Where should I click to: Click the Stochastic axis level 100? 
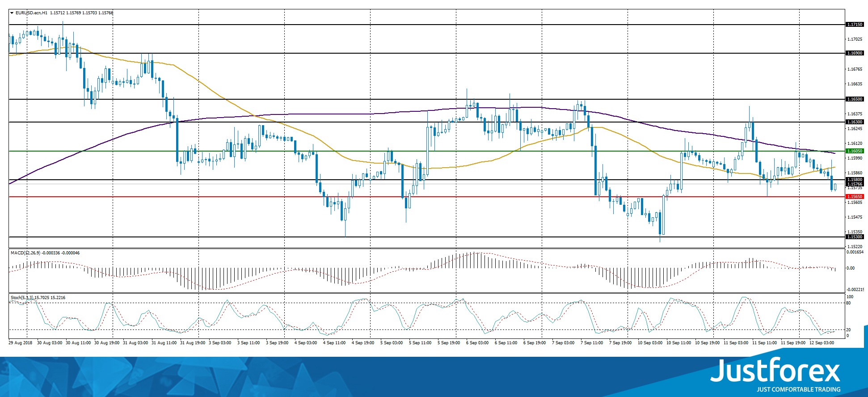point(850,297)
